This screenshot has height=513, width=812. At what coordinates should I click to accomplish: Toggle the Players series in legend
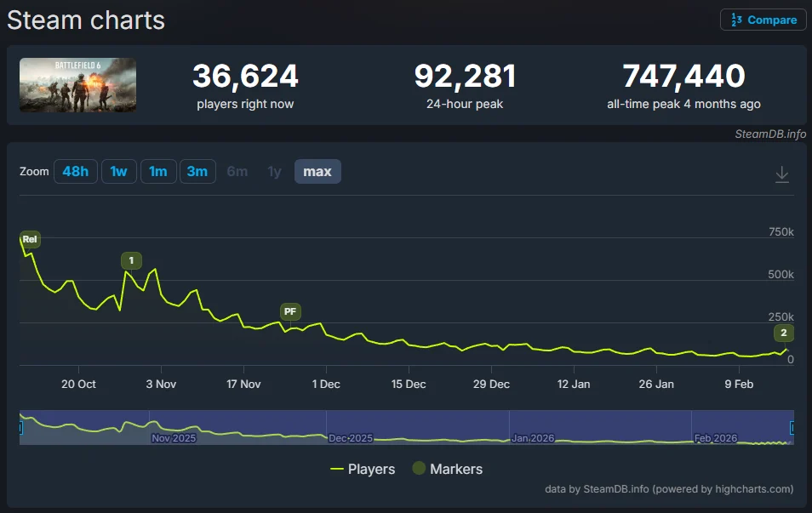click(363, 469)
